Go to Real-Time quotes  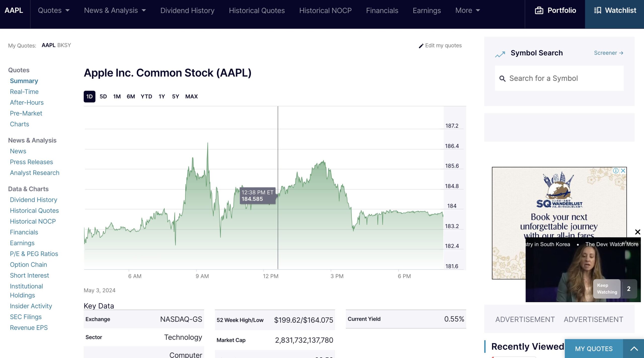(24, 92)
